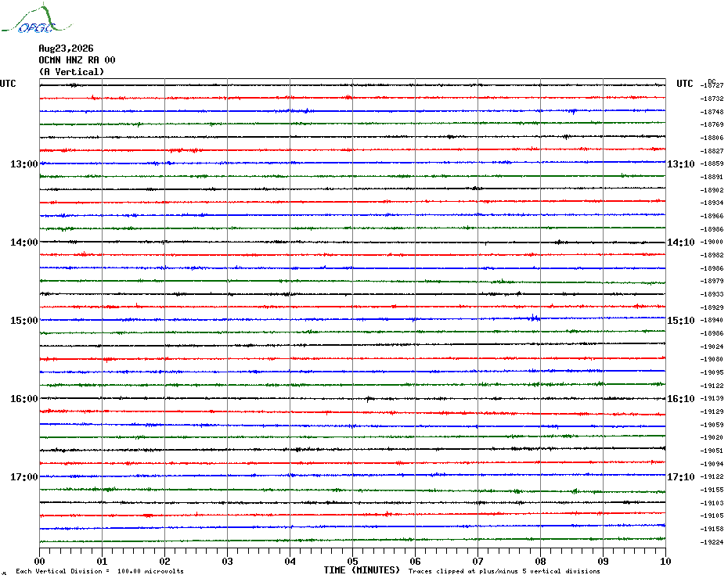Screen dimensions: 728x582
Task: Click the DC offset value -18933
Action: [712, 294]
